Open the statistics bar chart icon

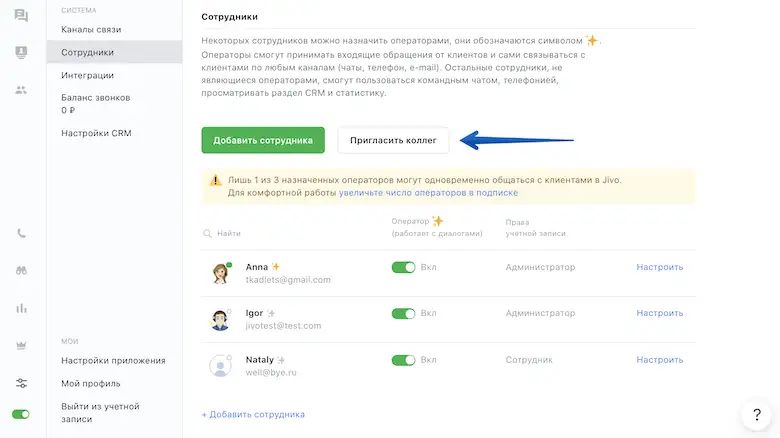tap(21, 308)
